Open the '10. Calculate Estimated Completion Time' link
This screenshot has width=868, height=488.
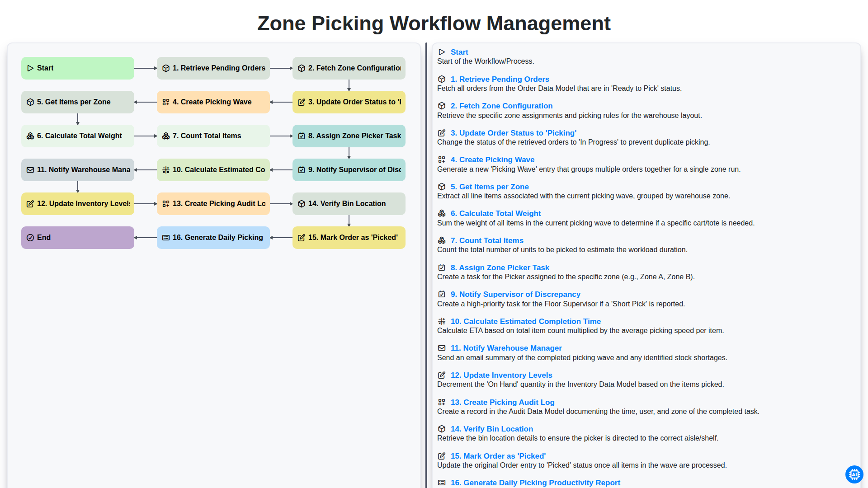coord(526,321)
